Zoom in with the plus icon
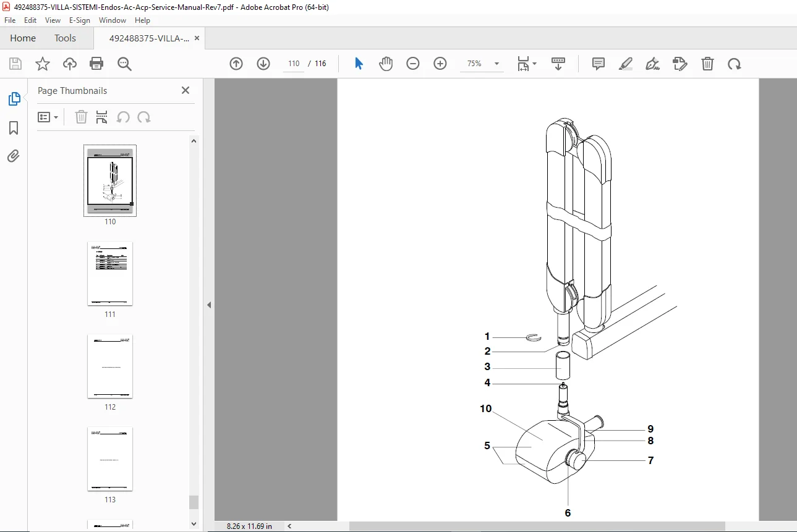797x532 pixels. pos(440,64)
